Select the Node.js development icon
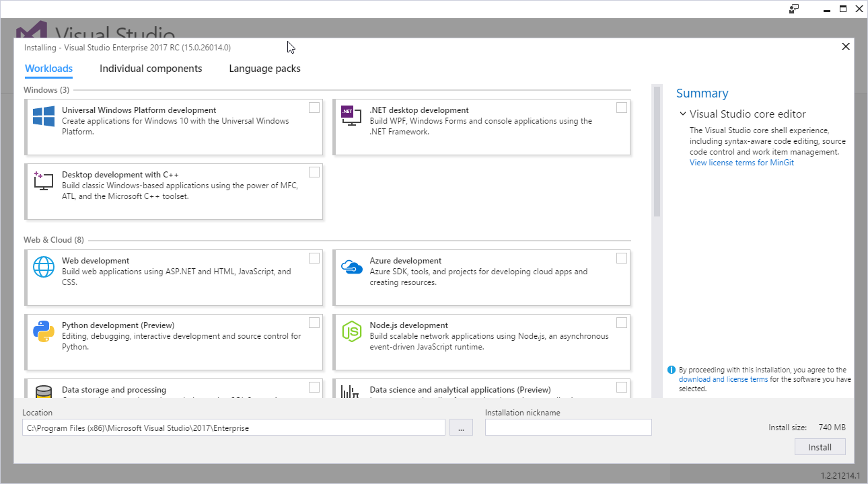 click(x=351, y=331)
